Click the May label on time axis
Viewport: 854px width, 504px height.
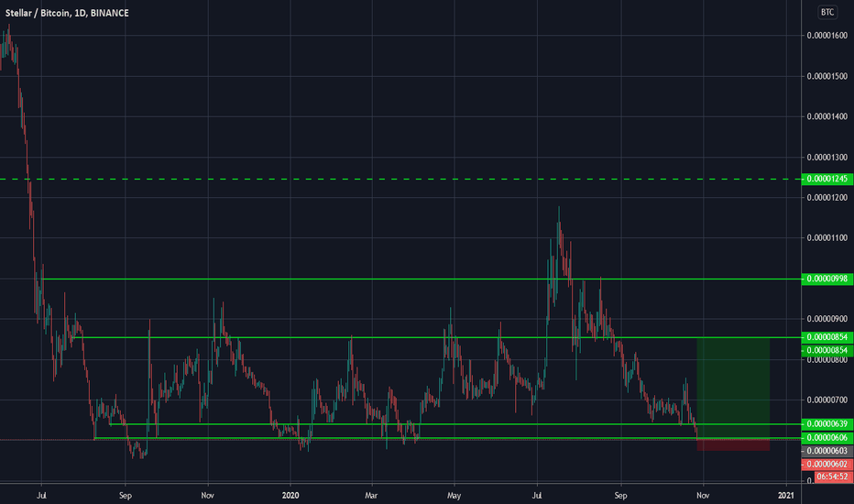(x=454, y=495)
